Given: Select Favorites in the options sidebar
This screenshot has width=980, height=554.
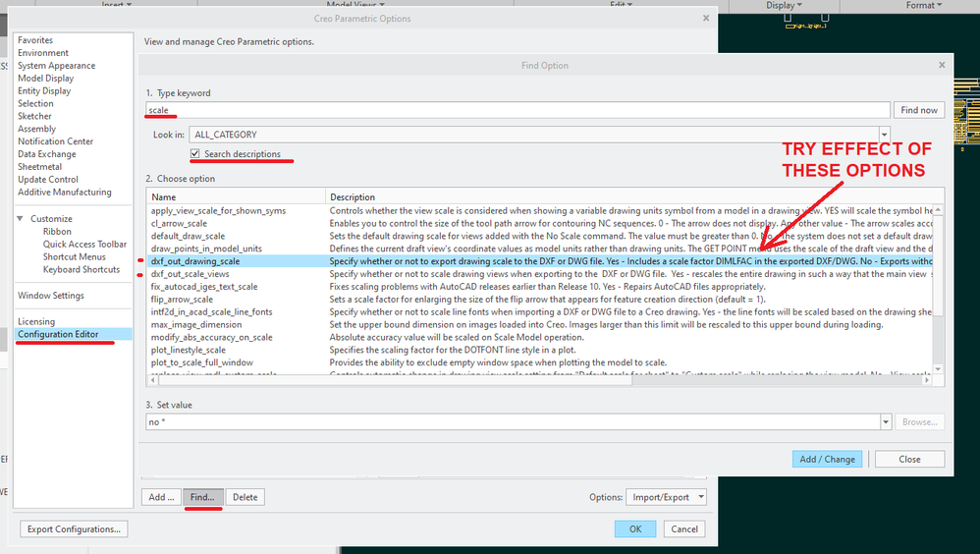Looking at the screenshot, I should point(35,40).
